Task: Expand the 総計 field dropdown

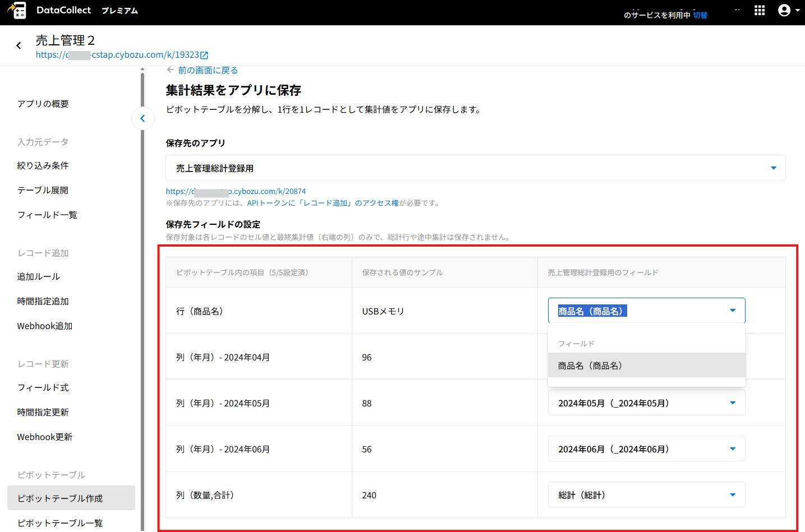Action: (x=732, y=495)
